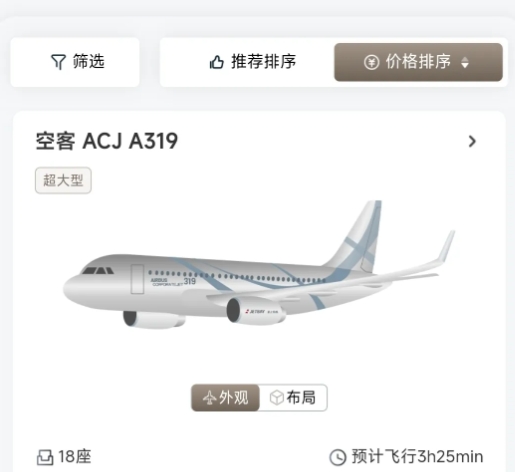Viewport: 515px width, 472px height.
Task: Click the seat icon beside 18座
Action: point(45,457)
